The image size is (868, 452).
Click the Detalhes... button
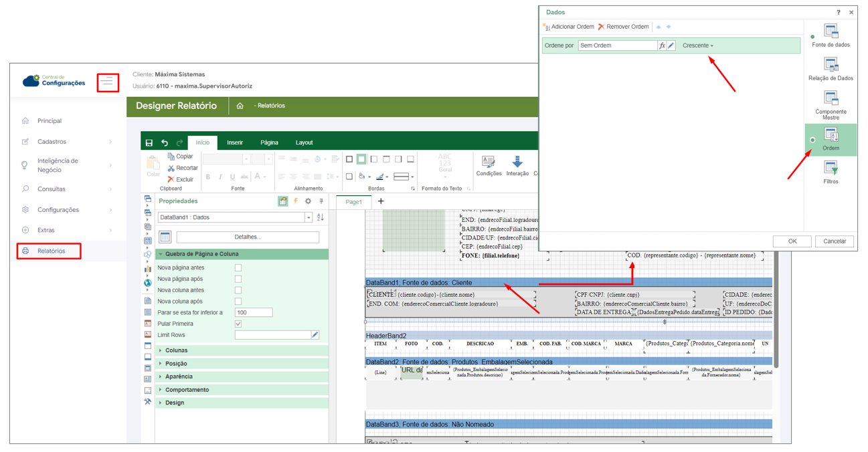[x=248, y=237]
